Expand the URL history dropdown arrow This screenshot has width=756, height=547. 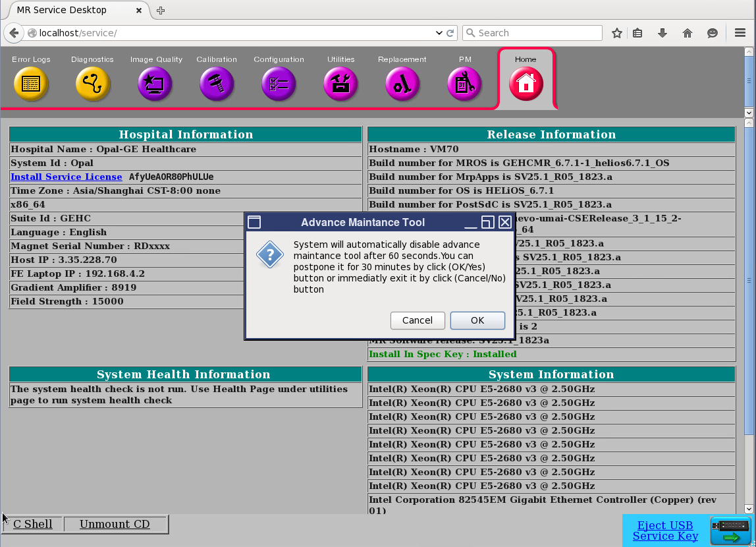click(439, 33)
